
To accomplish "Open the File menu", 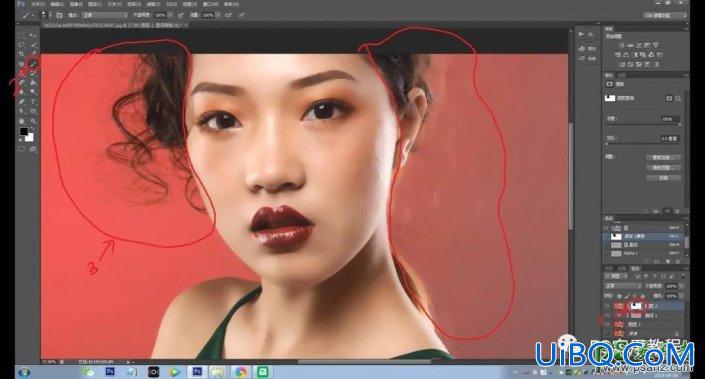I will click(38, 4).
